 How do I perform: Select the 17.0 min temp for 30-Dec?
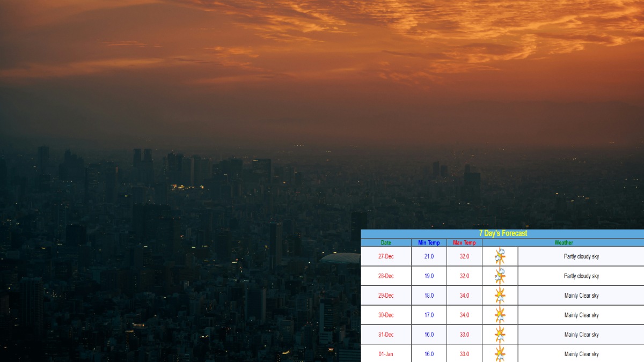429,315
